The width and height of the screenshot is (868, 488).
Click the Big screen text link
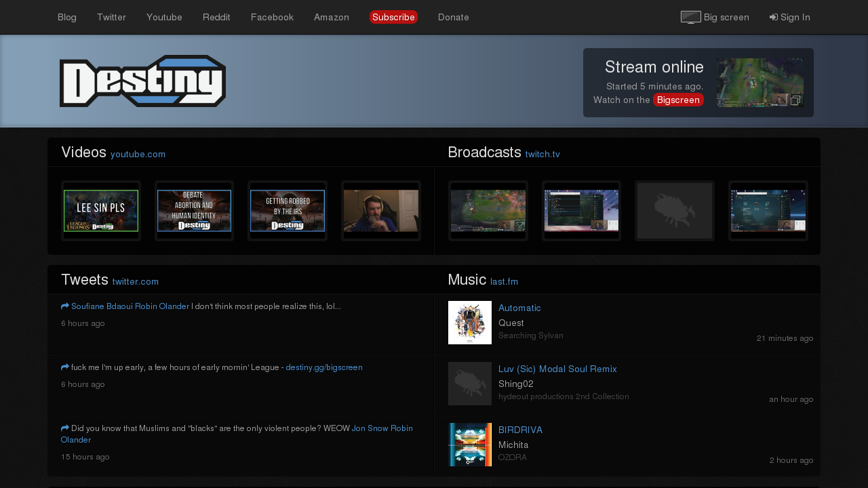tap(726, 18)
